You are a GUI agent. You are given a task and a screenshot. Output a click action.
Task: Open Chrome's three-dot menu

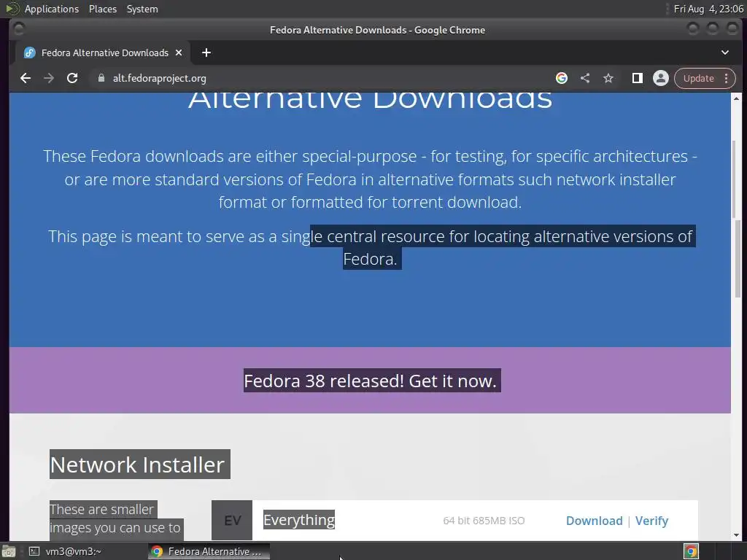[726, 78]
